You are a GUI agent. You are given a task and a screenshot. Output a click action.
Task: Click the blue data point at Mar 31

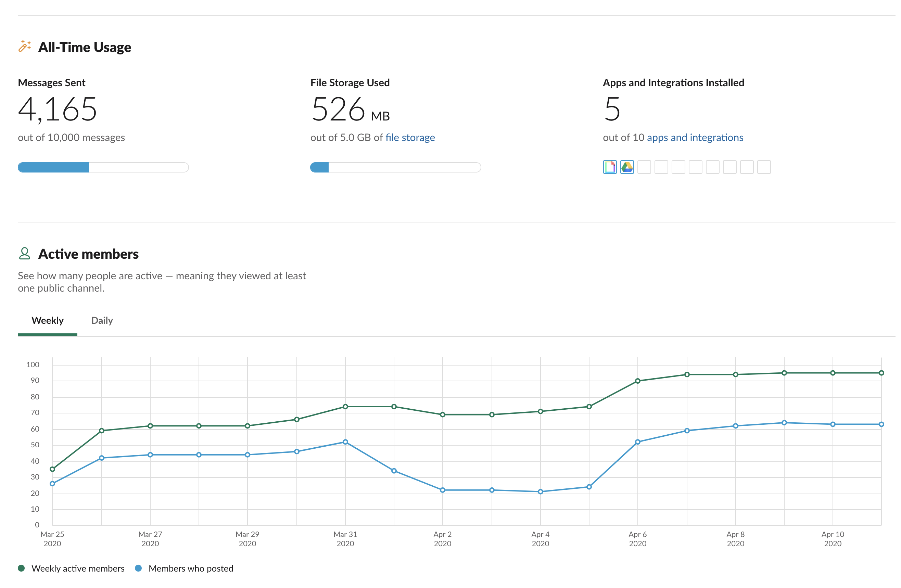[345, 442]
